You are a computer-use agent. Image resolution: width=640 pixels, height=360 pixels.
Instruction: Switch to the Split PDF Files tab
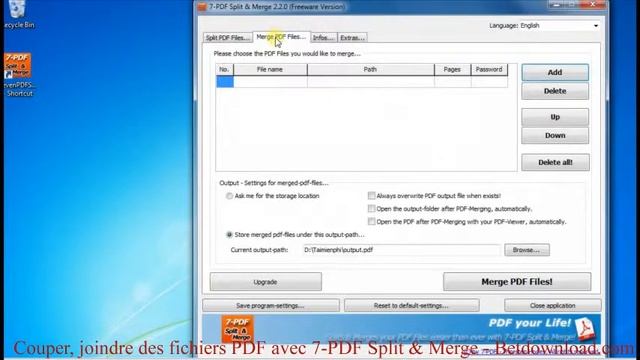(228, 38)
